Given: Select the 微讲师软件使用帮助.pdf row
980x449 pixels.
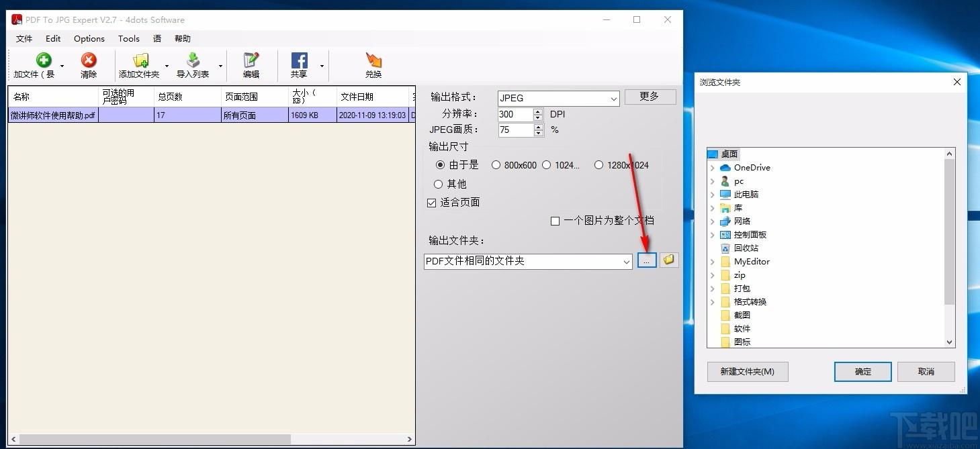Looking at the screenshot, I should point(211,115).
